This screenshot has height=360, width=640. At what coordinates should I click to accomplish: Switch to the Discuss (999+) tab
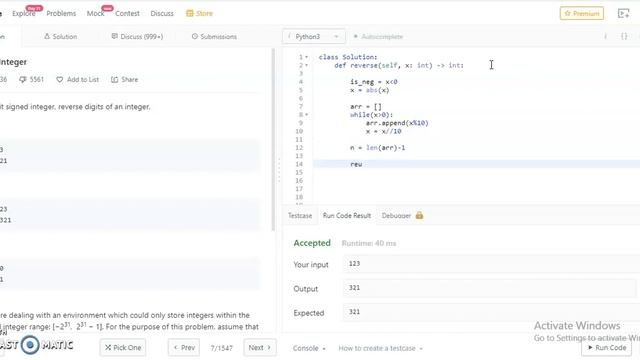pyautogui.click(x=137, y=36)
